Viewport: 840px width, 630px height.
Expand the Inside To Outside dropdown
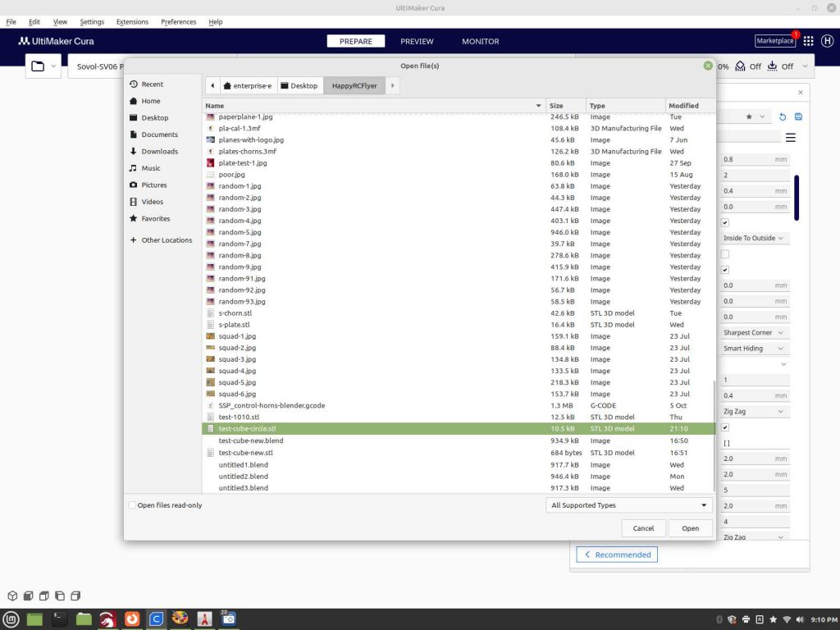[x=755, y=238]
